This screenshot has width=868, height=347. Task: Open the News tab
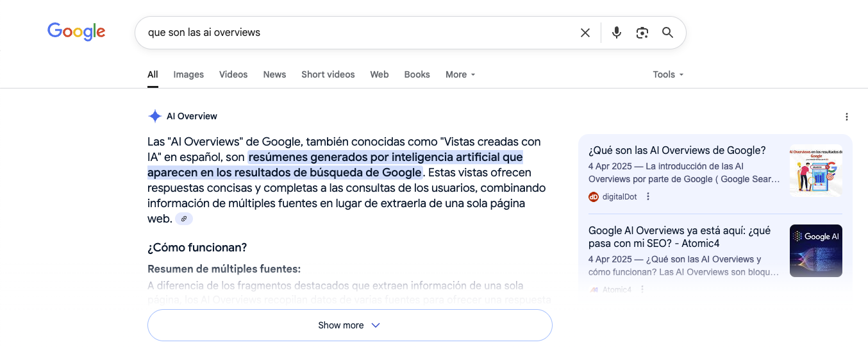click(x=274, y=74)
